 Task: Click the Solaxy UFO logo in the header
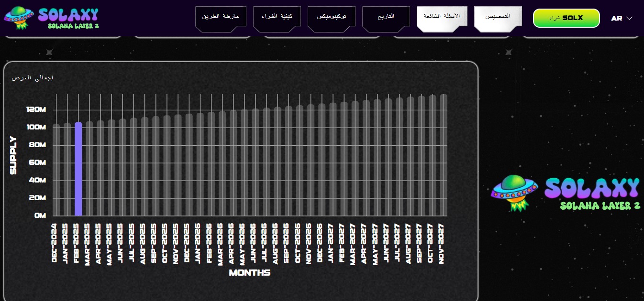pyautogui.click(x=51, y=18)
